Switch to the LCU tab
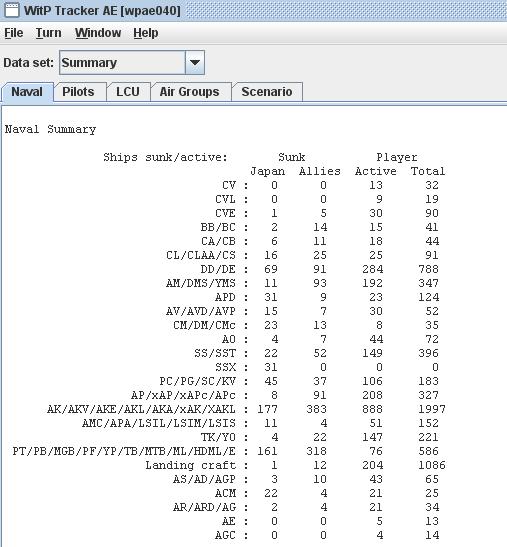 click(x=128, y=92)
